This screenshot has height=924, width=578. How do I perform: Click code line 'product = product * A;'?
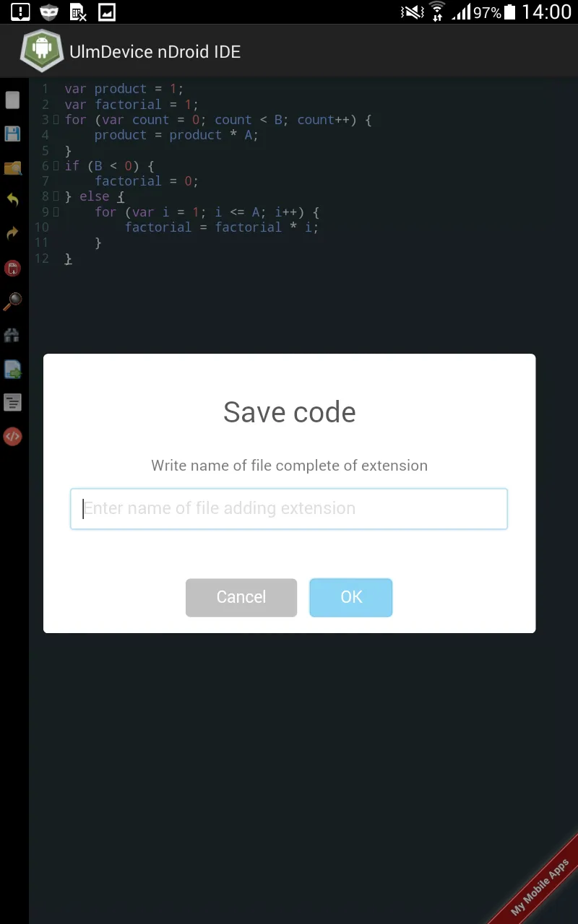pos(176,135)
